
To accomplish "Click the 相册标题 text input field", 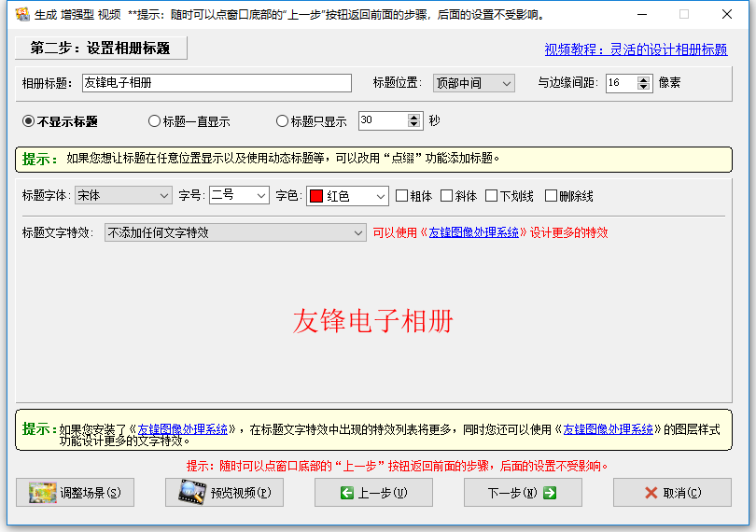I will coord(217,83).
